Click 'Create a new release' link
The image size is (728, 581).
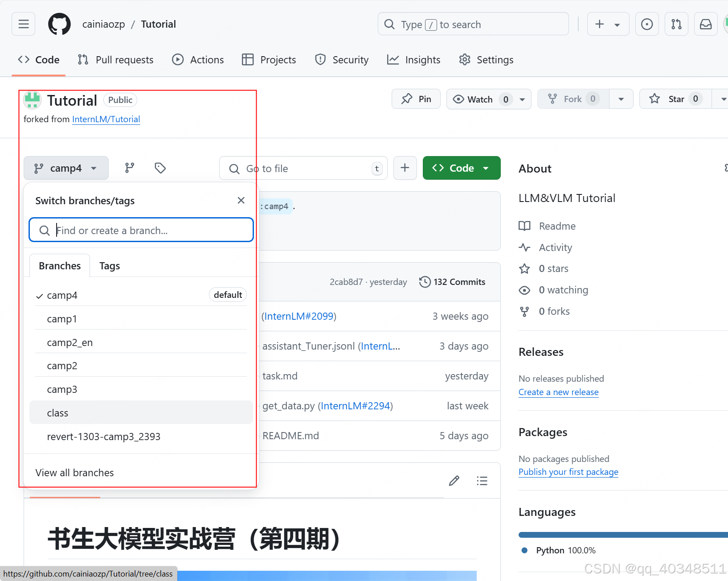(x=559, y=392)
